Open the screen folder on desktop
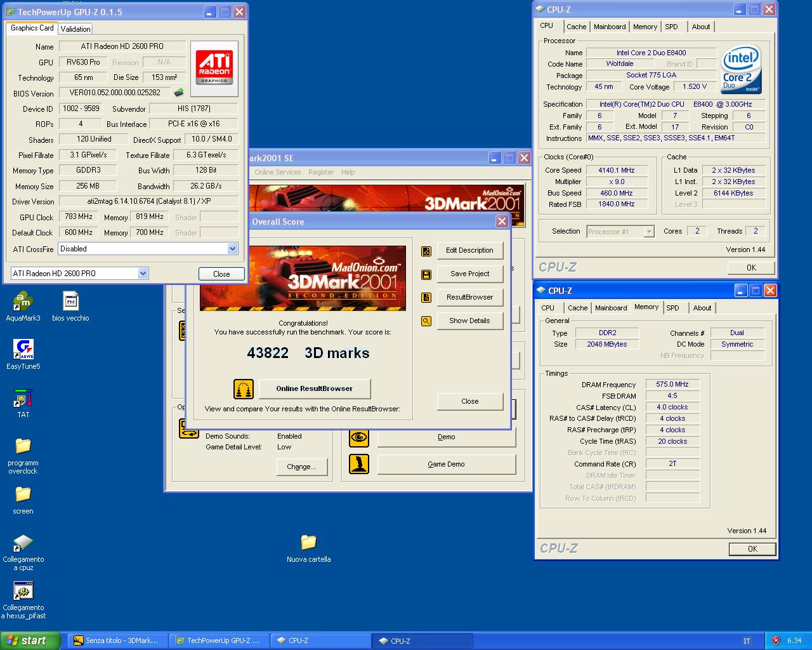This screenshot has width=812, height=650. pyautogui.click(x=23, y=500)
